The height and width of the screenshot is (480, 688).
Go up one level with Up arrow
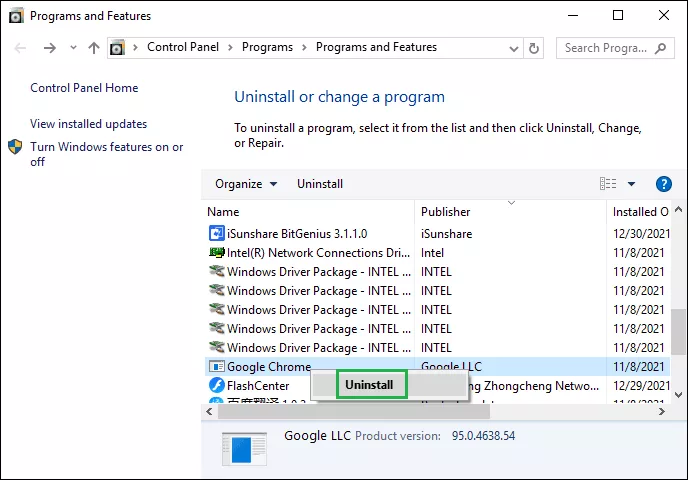(93, 48)
